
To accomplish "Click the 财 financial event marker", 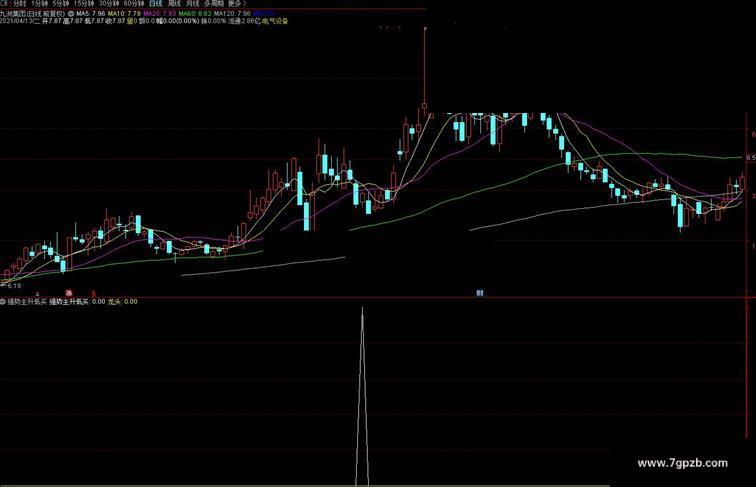I will coord(480,293).
